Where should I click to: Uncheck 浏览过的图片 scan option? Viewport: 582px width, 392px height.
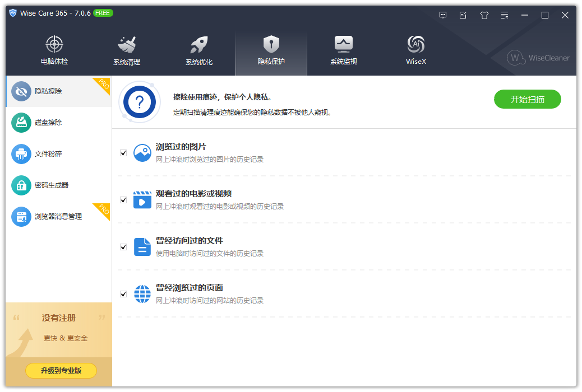pyautogui.click(x=123, y=153)
